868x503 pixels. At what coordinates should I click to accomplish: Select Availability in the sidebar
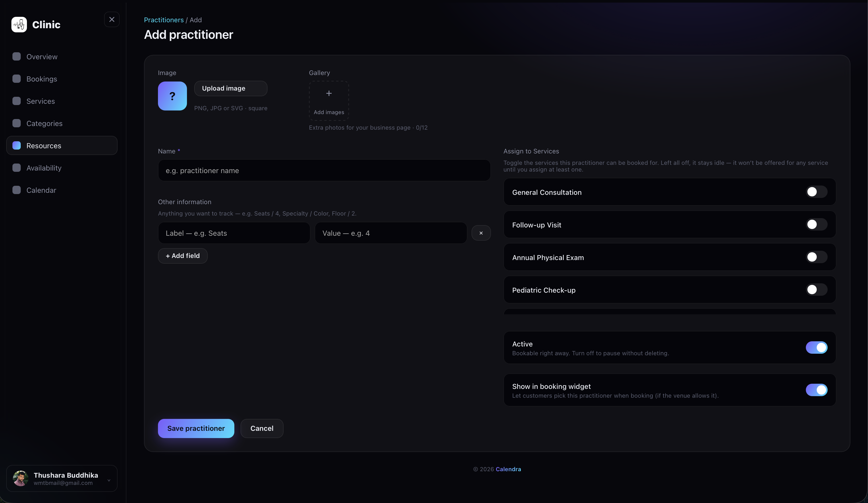62,168
